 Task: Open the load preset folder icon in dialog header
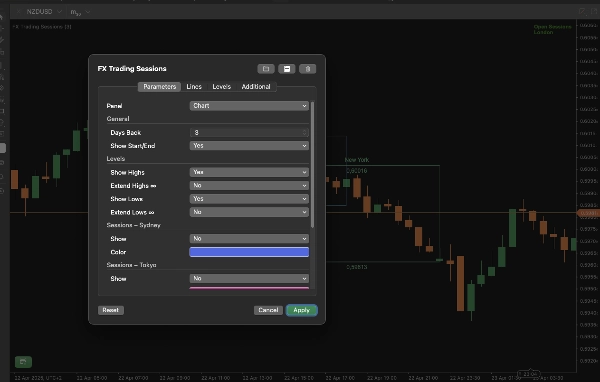pyautogui.click(x=266, y=69)
